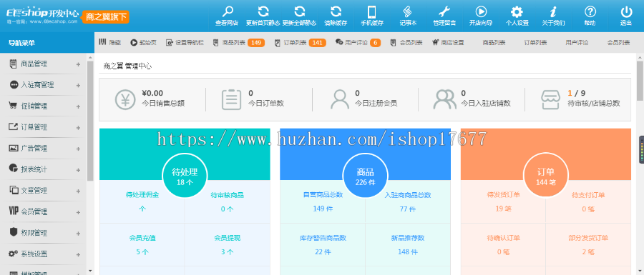Click the 6 badge on 用户评论
The height and width of the screenshot is (275, 644).
375,43
